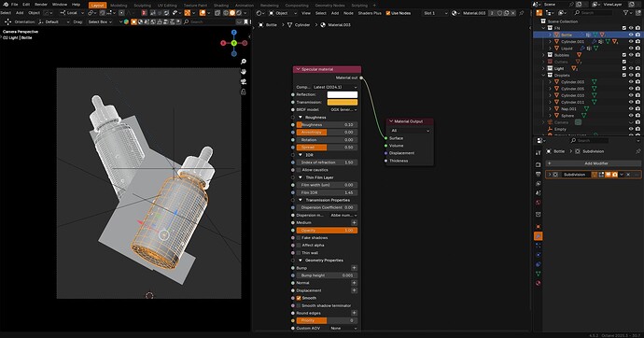Toggle the Smooth checkbox
This screenshot has height=338, width=644.
299,298
